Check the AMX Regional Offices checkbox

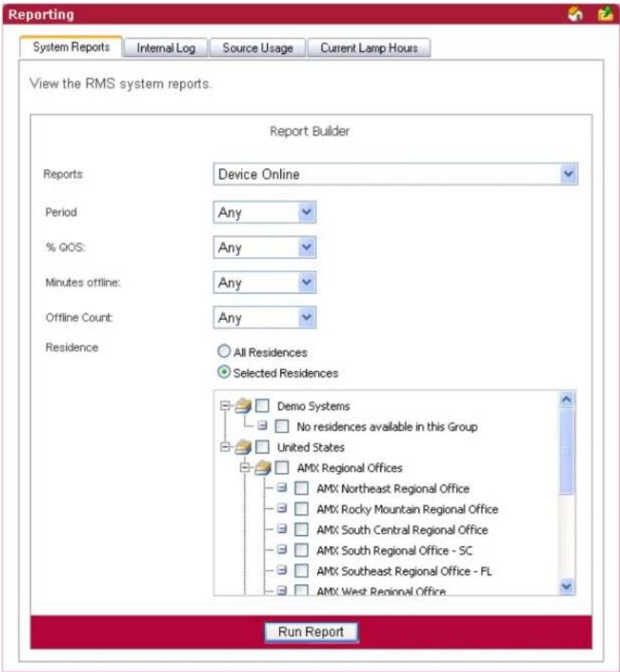point(282,468)
